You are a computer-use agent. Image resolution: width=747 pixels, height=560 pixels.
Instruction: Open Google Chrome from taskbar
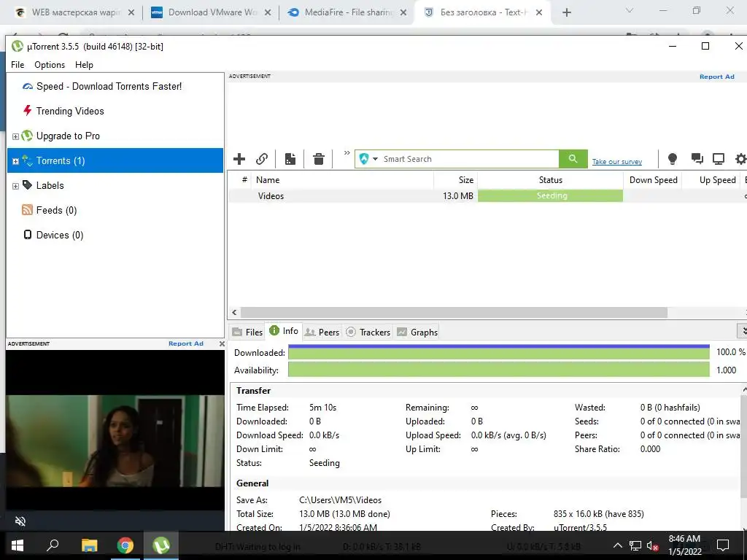pyautogui.click(x=125, y=545)
